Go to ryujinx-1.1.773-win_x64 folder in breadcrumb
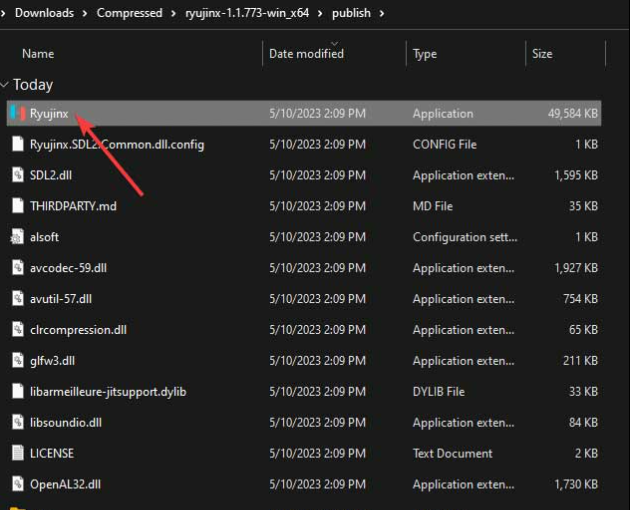 [x=247, y=13]
